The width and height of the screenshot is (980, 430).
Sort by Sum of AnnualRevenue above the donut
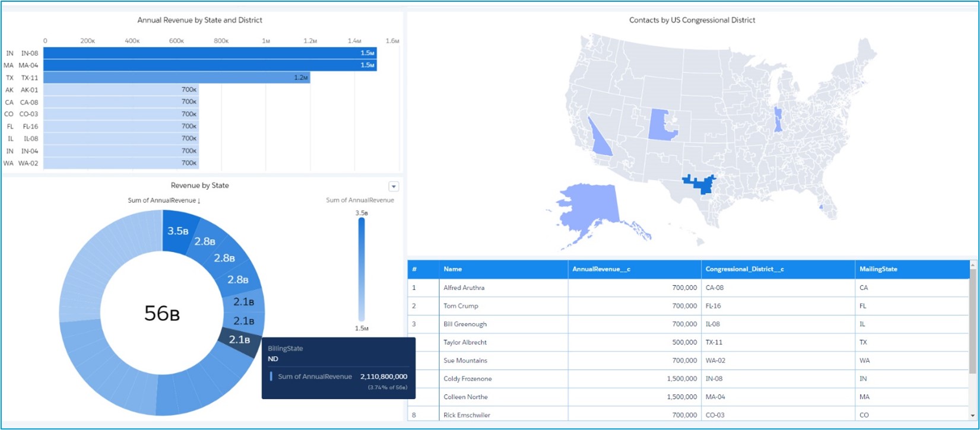click(164, 200)
